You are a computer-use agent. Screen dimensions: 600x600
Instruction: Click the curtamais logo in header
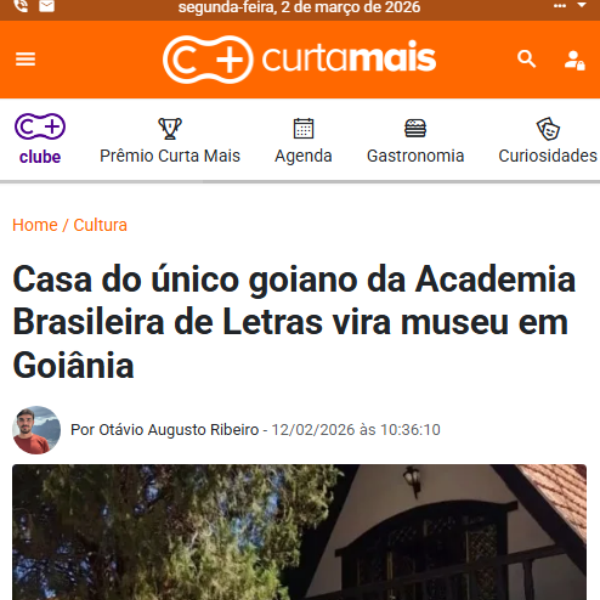299,59
